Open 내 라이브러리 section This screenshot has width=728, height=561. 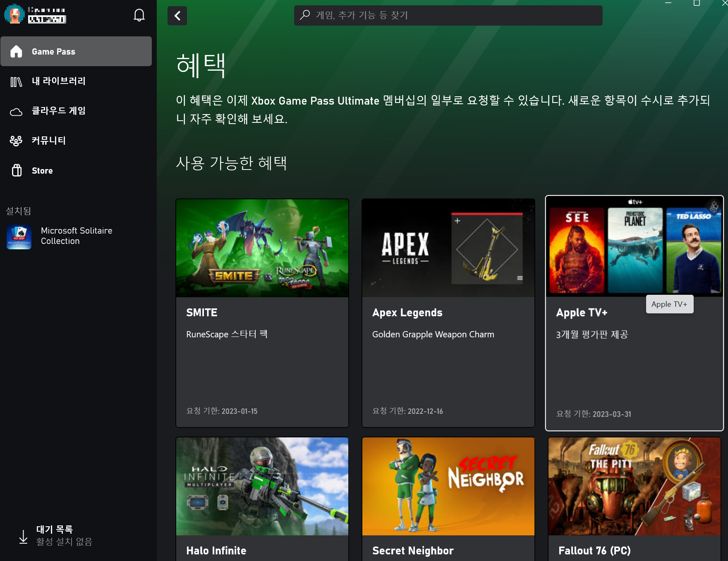pyautogui.click(x=76, y=81)
